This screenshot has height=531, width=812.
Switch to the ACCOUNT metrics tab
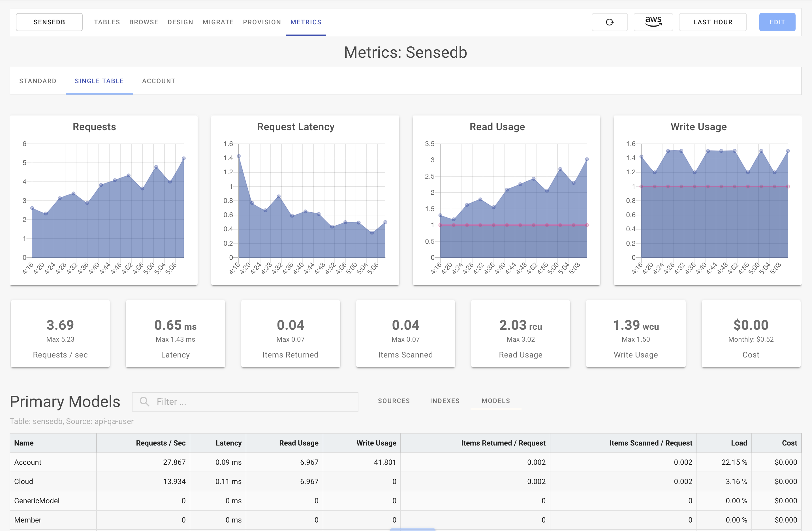[158, 81]
